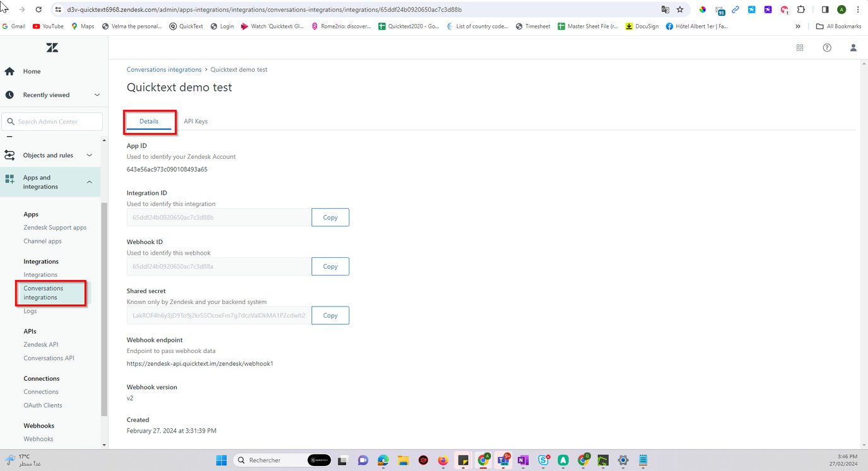The image size is (868, 471).
Task: Open the user profile avatar menu
Action: coord(853,47)
